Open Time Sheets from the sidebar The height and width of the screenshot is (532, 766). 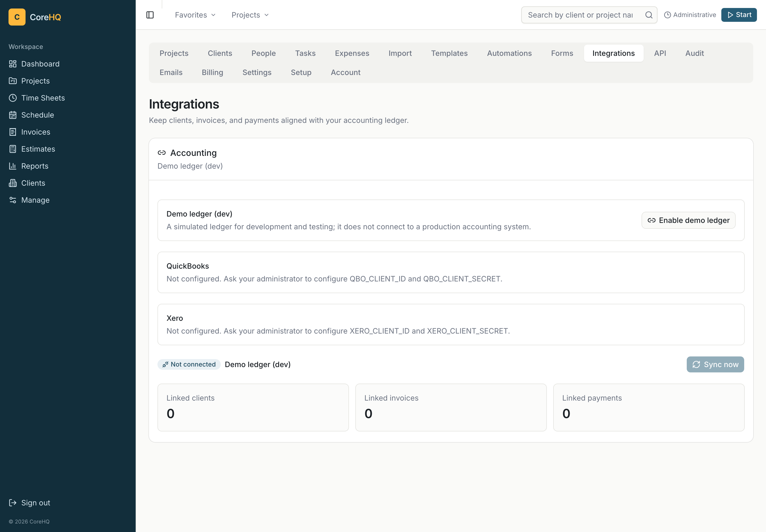pyautogui.click(x=68, y=98)
